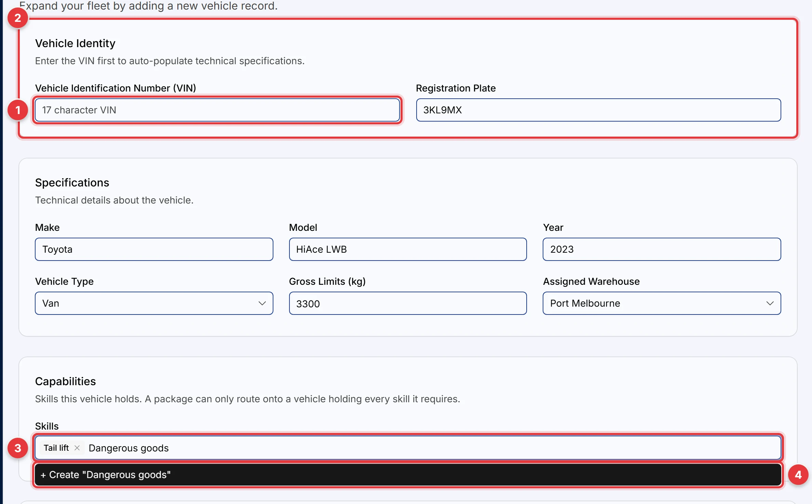
Task: Click the Vehicle Identity heading
Action: pyautogui.click(x=75, y=43)
